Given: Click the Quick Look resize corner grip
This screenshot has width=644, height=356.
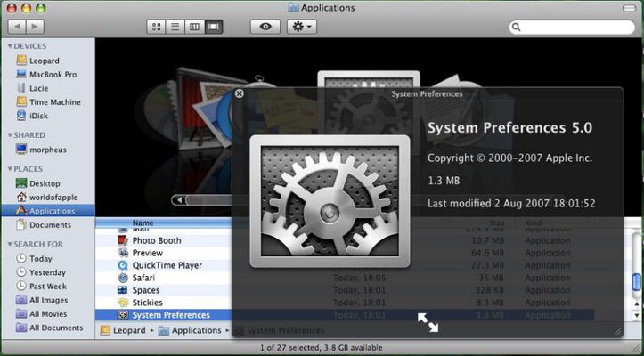Looking at the screenshot, I should point(617,332).
